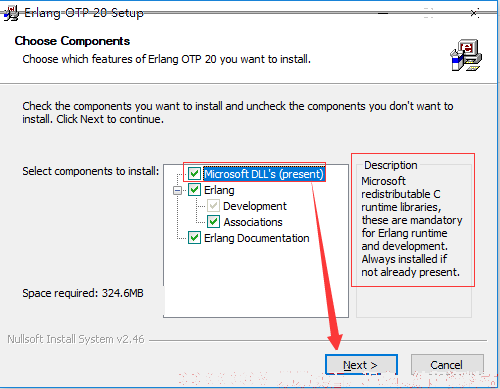Select the Erlang Documentation item label
Viewport: 500px width, 389px height.
pyautogui.click(x=257, y=238)
